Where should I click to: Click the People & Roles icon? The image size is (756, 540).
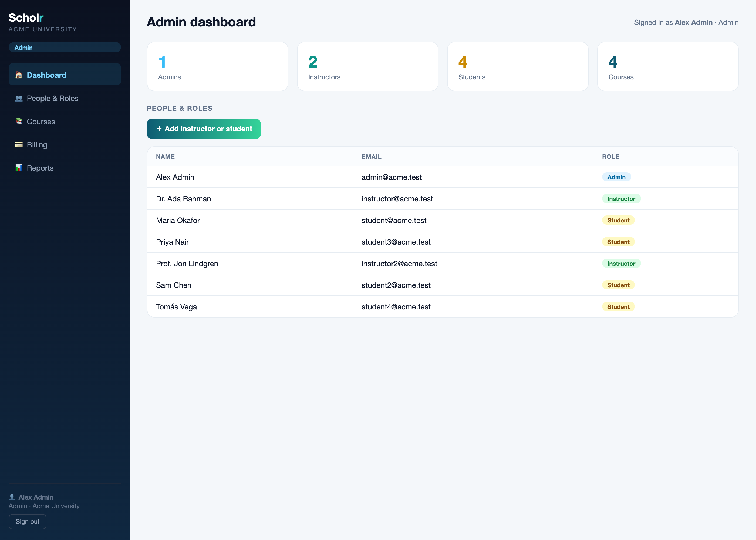(19, 98)
